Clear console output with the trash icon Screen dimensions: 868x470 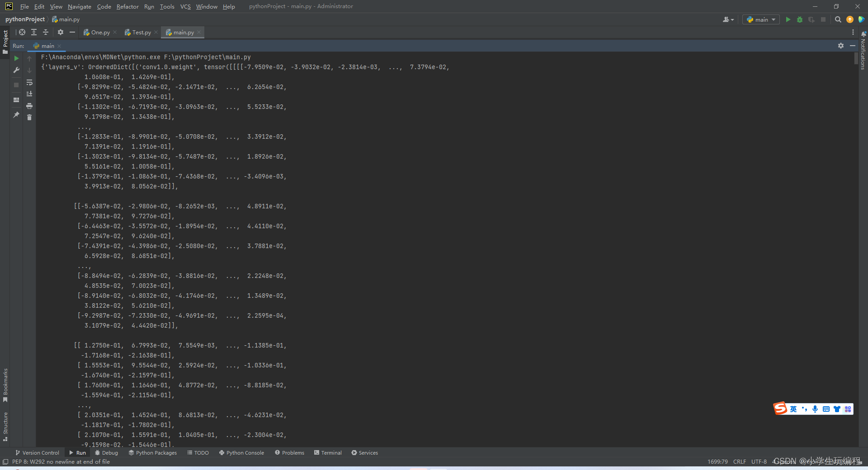click(x=29, y=117)
